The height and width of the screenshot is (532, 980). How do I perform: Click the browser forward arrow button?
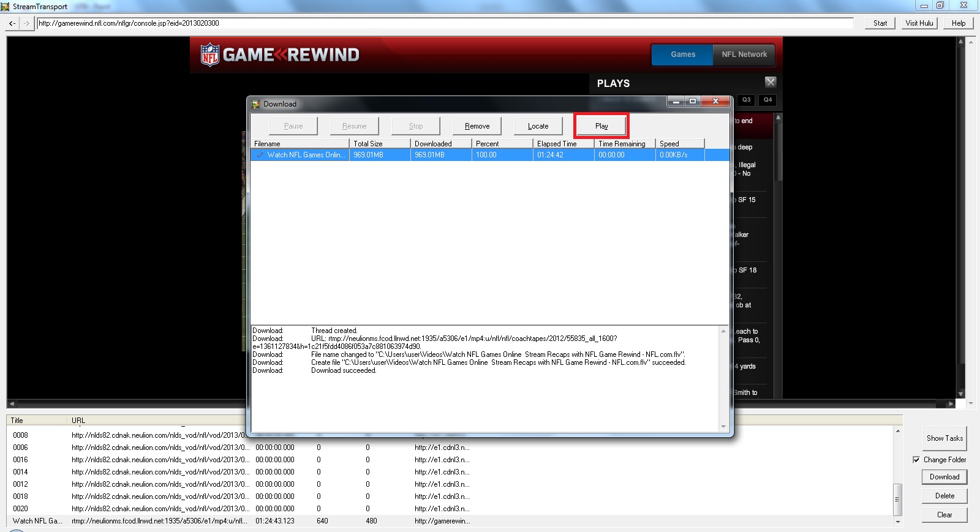tap(26, 23)
